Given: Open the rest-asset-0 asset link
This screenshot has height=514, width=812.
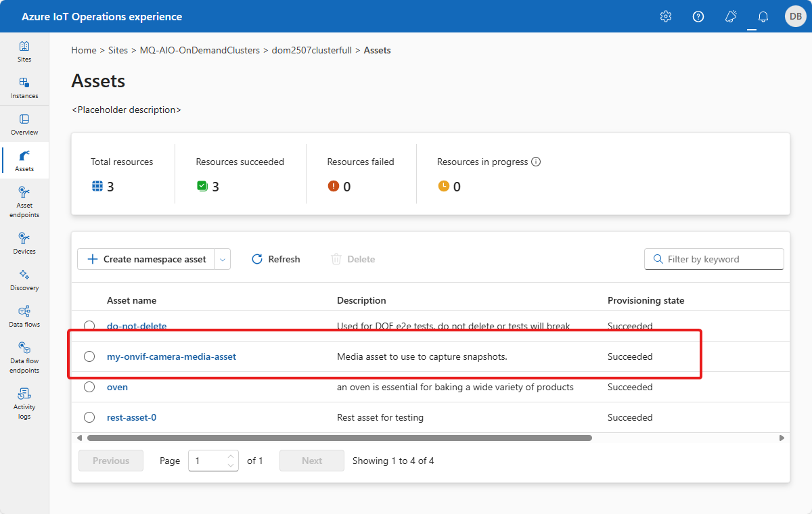Looking at the screenshot, I should pyautogui.click(x=131, y=417).
